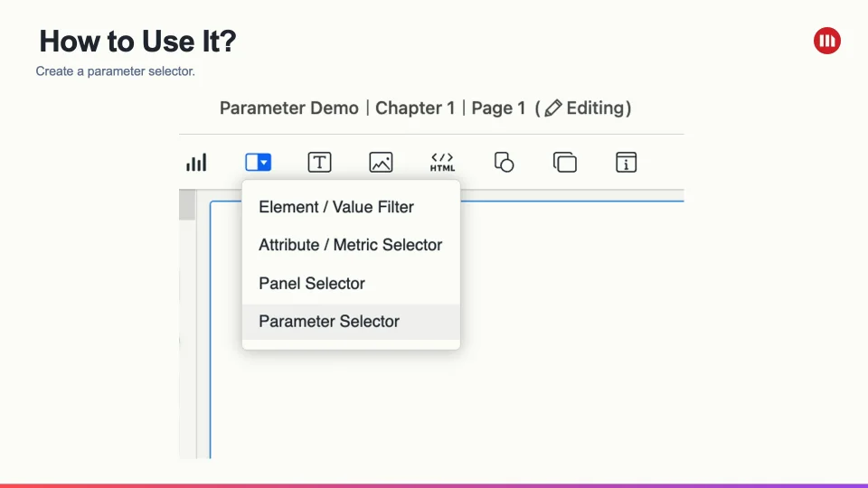Insert an image using the Image icon
The width and height of the screenshot is (868, 488).
[381, 163]
